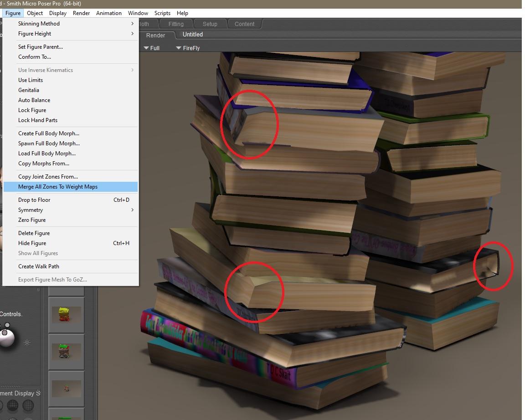Click the Light Controls globe
This screenshot has width=525, height=420.
(x=7, y=339)
